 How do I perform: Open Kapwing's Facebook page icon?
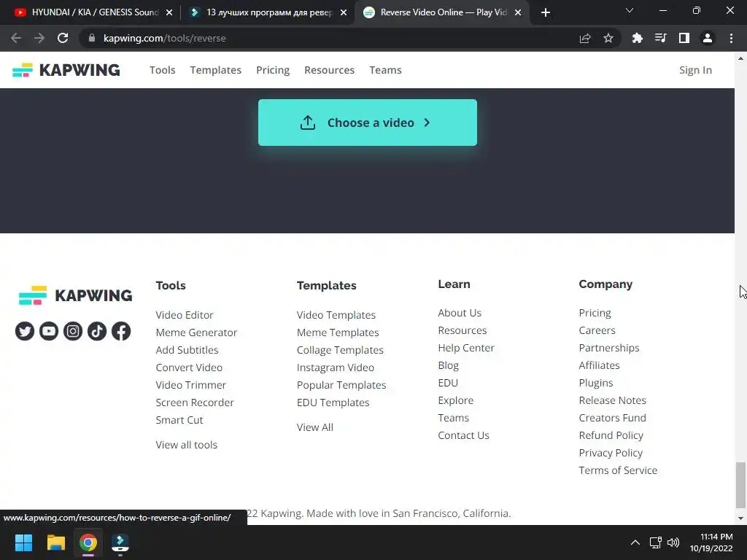[x=121, y=331]
